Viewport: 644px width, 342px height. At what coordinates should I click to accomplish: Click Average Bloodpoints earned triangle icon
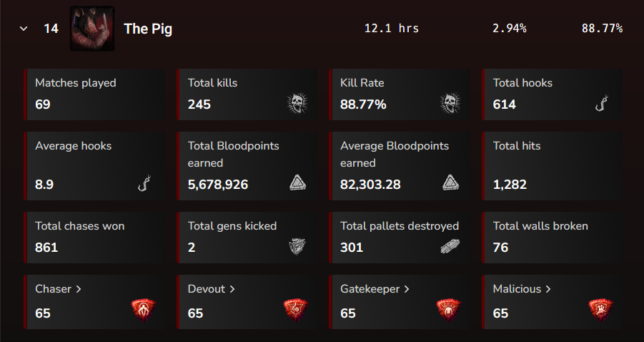[x=450, y=183]
